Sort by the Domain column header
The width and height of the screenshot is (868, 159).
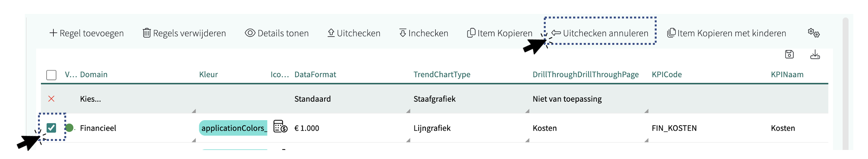94,75
